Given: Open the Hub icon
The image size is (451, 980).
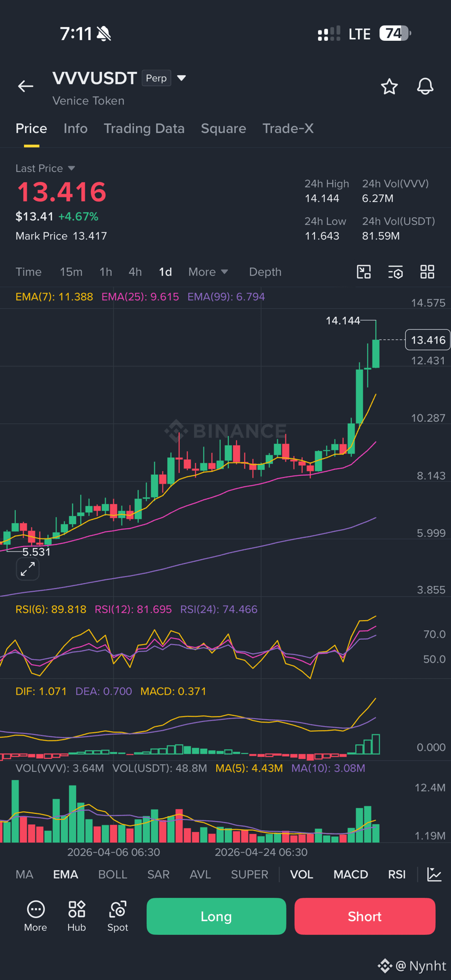Looking at the screenshot, I should [x=76, y=916].
